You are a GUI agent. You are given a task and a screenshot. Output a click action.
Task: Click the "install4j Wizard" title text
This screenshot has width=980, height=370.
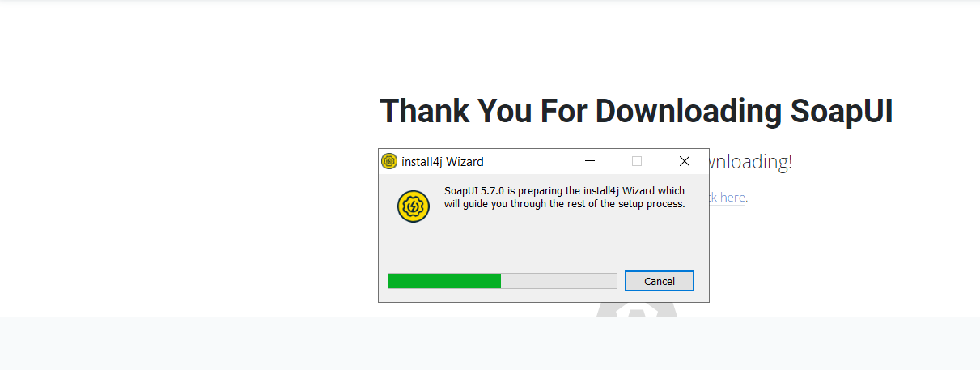443,162
